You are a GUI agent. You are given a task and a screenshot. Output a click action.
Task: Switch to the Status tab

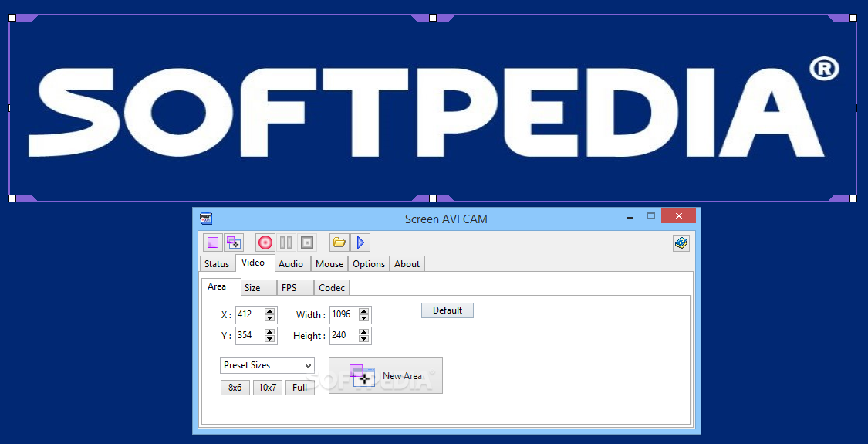point(217,264)
